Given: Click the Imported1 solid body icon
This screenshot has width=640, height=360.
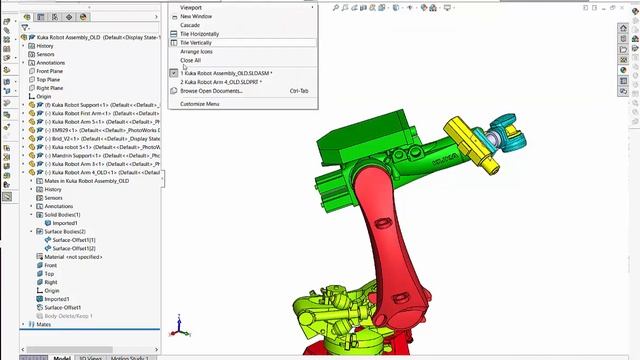Looking at the screenshot, I should [x=48, y=223].
